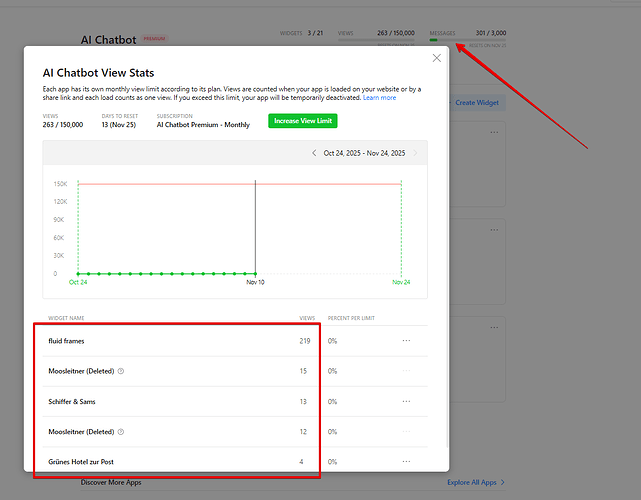The image size is (641, 500).
Task: Open more options for fluid frames row
Action: pyautogui.click(x=406, y=341)
